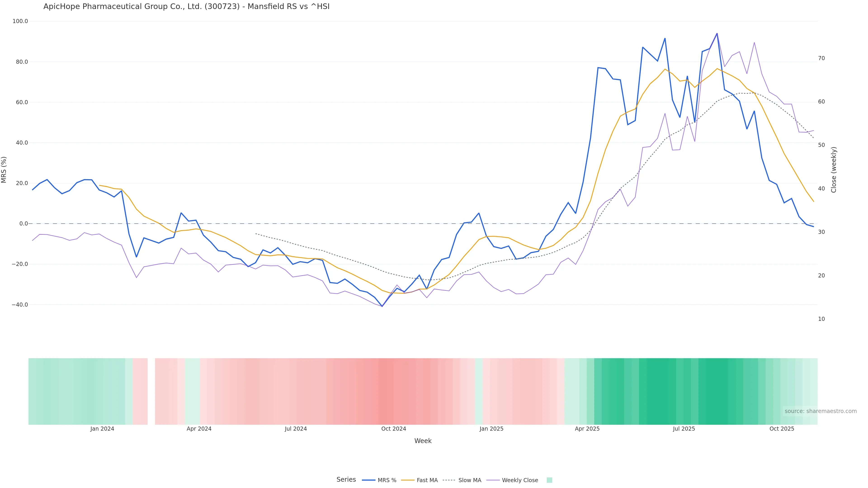This screenshot has height=488, width=868.
Task: Click the orange Fast MA legend line icon
Action: point(408,480)
